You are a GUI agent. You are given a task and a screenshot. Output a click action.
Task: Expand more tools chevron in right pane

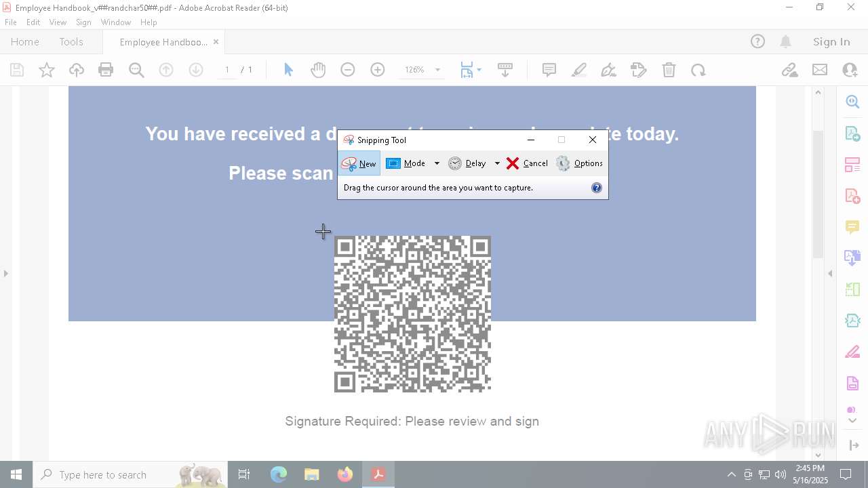[852, 421]
